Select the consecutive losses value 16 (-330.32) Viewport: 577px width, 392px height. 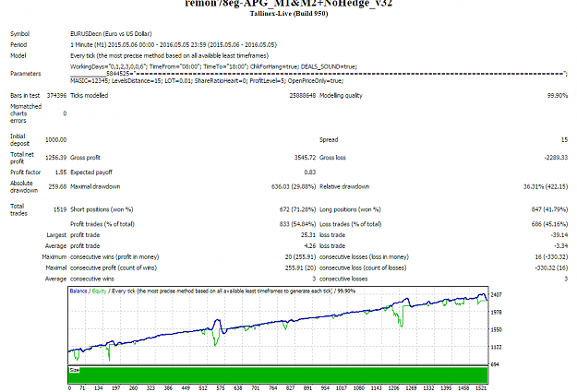(551, 257)
